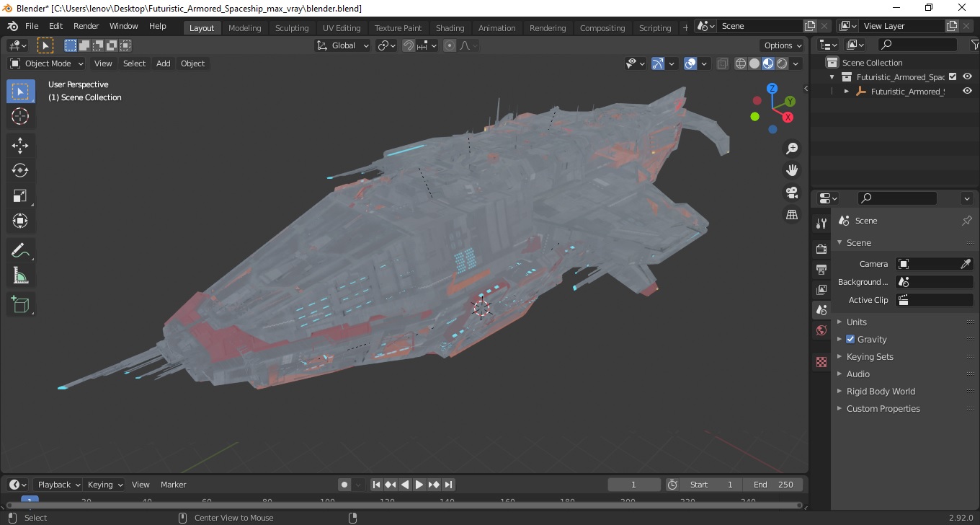Switch to the Shading workspace tab
This screenshot has width=980, height=525.
(450, 28)
